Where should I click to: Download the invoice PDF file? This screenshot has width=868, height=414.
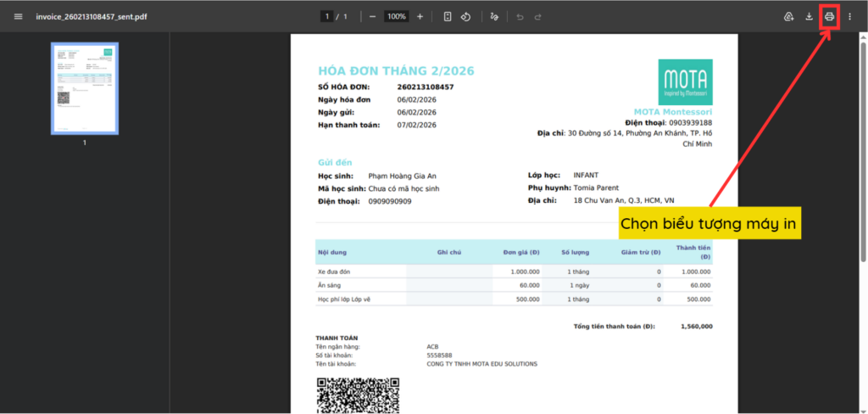(809, 17)
